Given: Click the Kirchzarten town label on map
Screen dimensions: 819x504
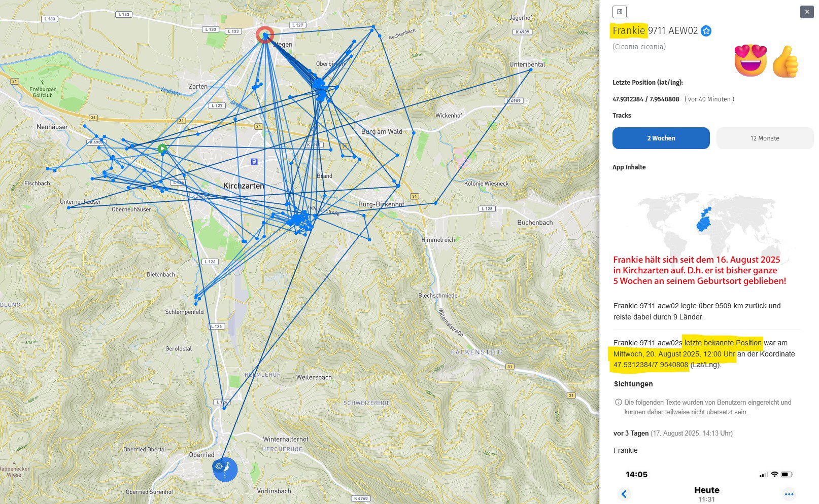Looking at the screenshot, I should [x=243, y=186].
